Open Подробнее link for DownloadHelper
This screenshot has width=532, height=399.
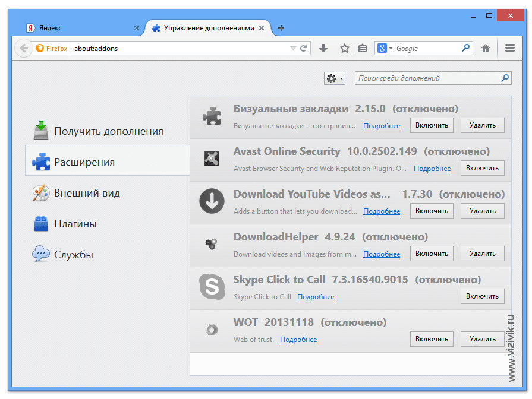click(382, 254)
